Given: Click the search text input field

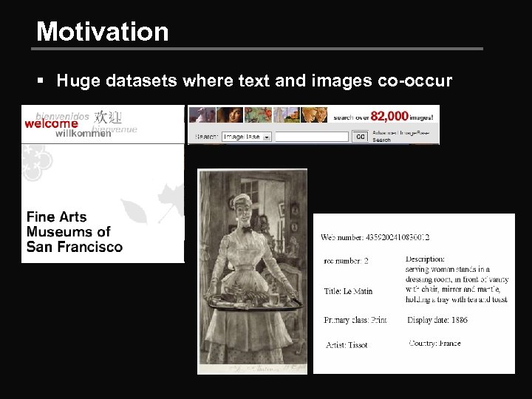Looking at the screenshot, I should [312, 137].
